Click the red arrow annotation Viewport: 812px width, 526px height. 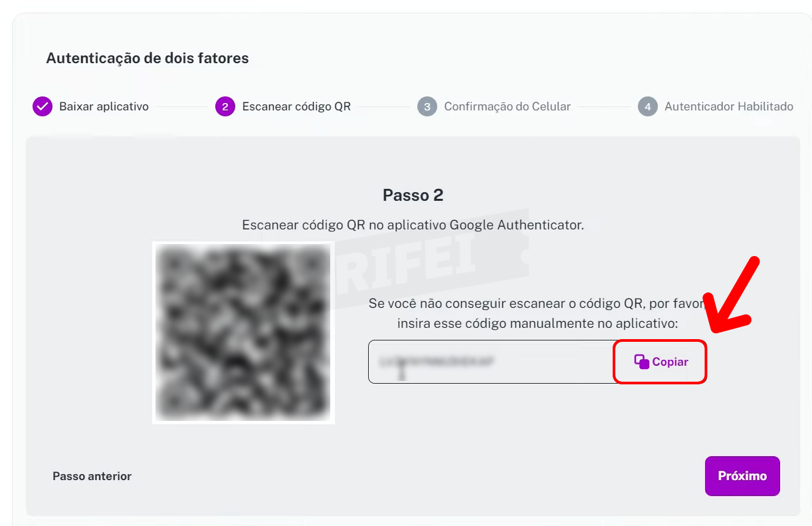734,295
